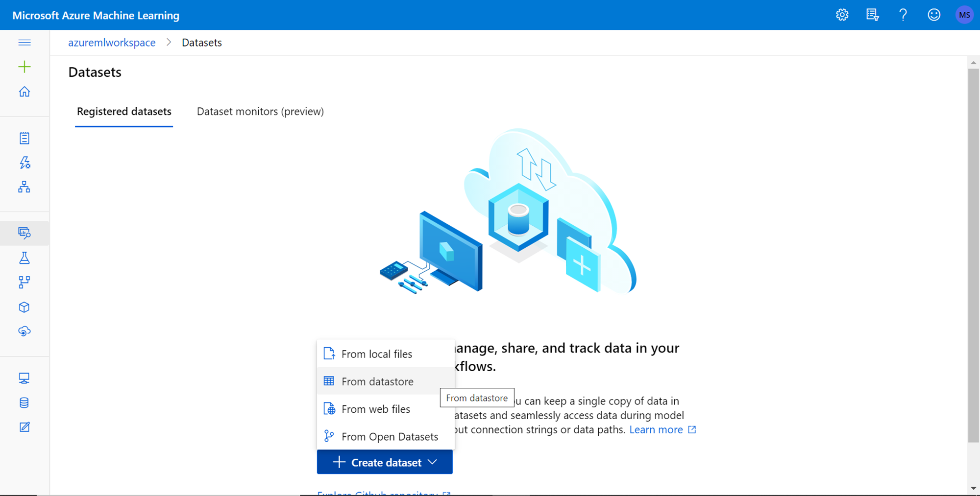Image resolution: width=980 pixels, height=496 pixels.
Task: Click the Datasets breadcrumb text
Action: [x=202, y=43]
